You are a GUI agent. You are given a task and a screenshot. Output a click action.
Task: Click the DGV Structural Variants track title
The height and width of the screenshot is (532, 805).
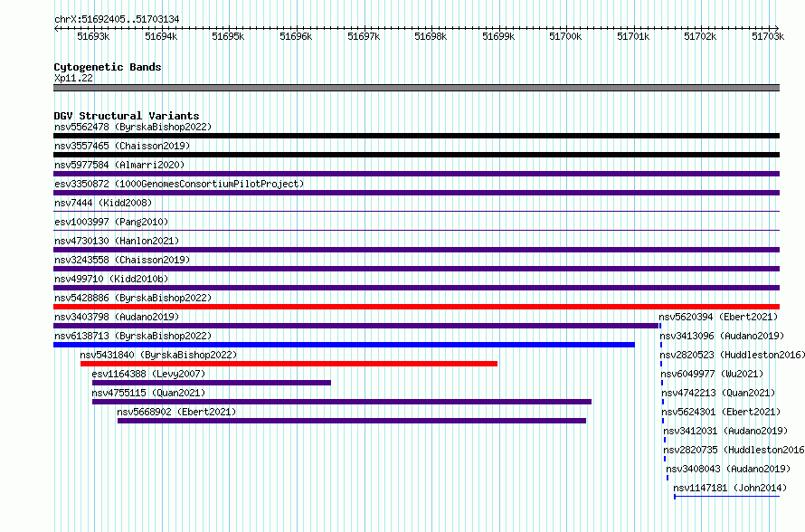point(127,116)
